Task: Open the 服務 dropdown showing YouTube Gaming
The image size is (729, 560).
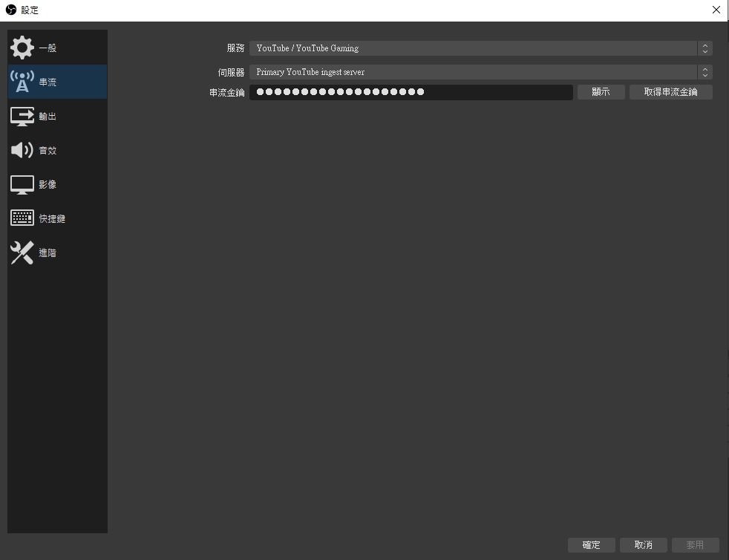Action: [x=475, y=48]
